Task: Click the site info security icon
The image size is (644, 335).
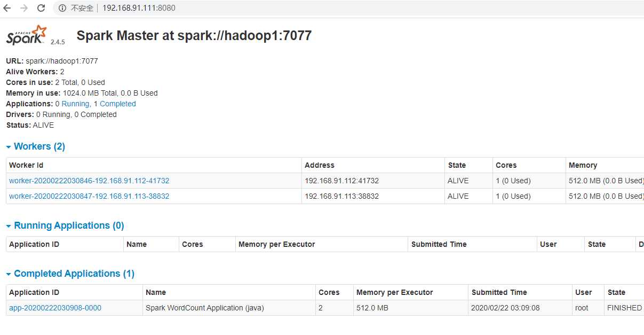Action: tap(62, 8)
